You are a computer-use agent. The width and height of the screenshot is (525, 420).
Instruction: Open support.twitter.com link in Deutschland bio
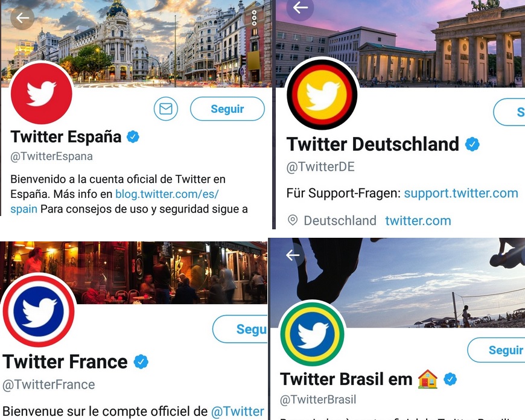pyautogui.click(x=461, y=193)
